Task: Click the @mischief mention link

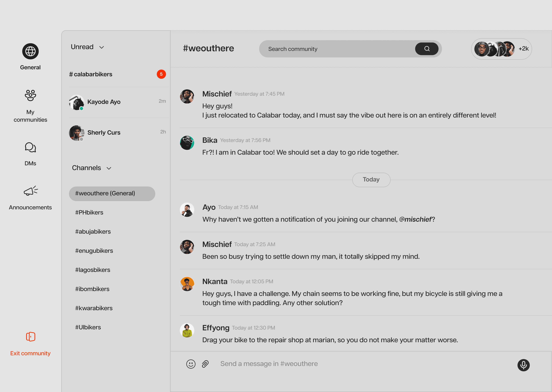Action: pos(415,219)
